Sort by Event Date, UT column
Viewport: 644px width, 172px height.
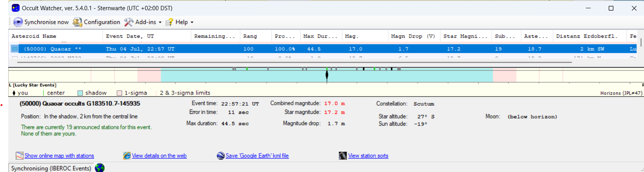[x=130, y=36]
